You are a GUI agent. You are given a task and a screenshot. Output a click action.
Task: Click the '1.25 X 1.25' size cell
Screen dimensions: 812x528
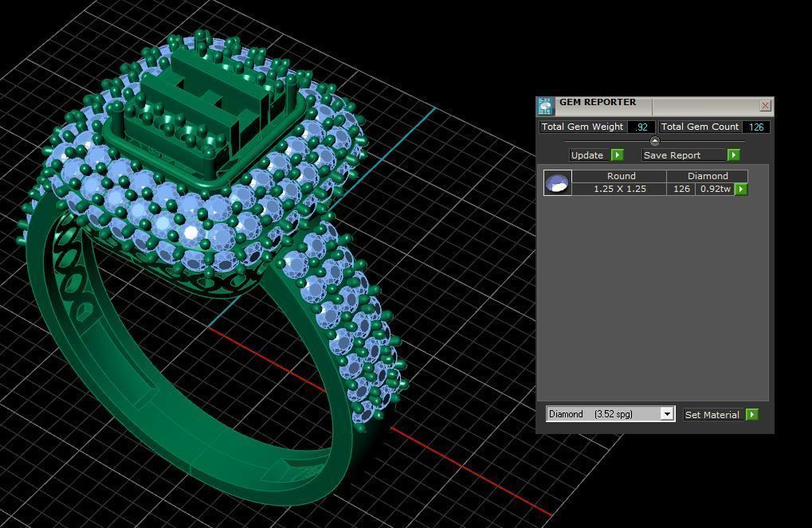(x=619, y=189)
